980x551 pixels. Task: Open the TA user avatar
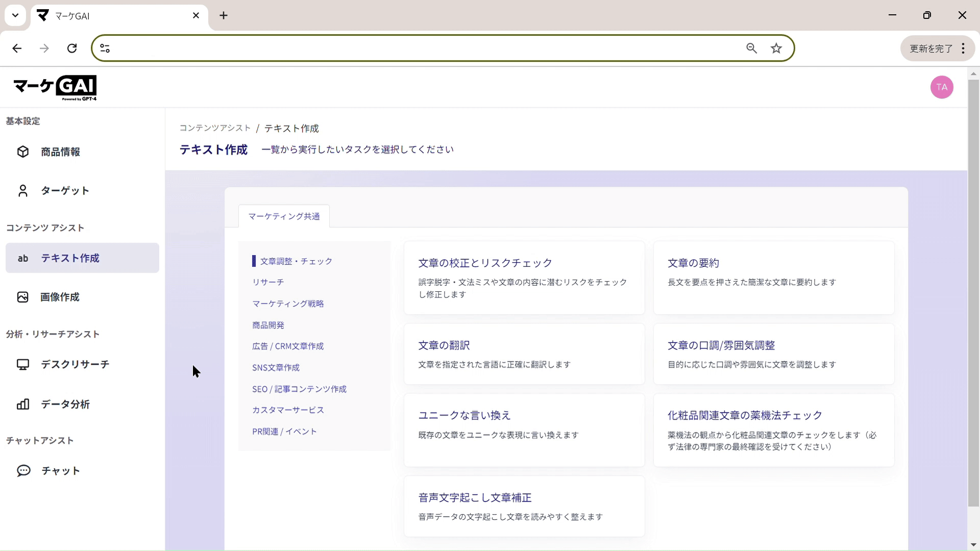[x=942, y=87]
